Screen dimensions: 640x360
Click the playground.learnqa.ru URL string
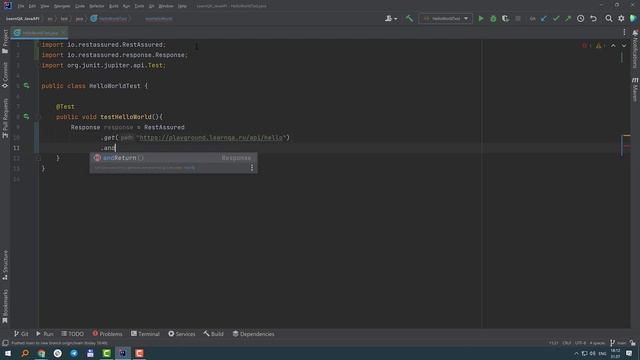click(211, 138)
